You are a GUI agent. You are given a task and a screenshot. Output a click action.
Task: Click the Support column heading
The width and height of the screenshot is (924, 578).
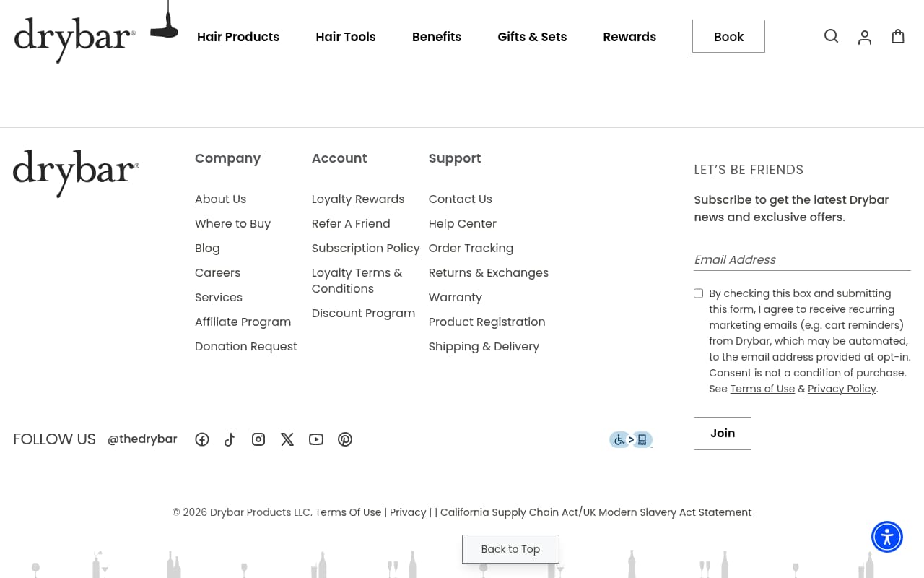[455, 158]
